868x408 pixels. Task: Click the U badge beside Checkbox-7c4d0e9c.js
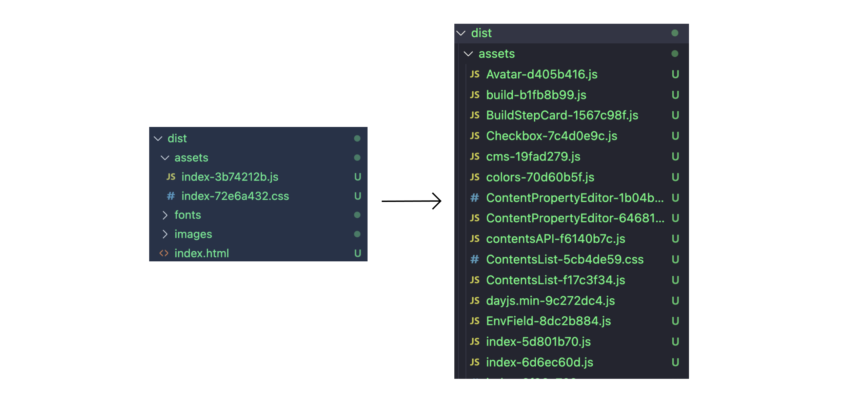coord(675,136)
